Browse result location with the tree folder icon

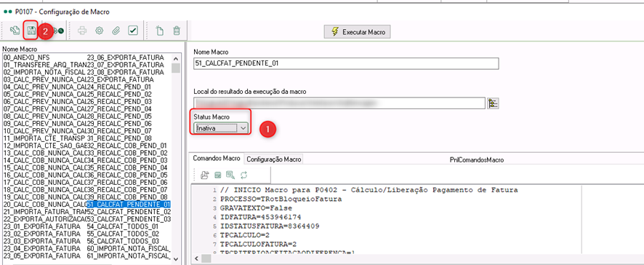(493, 103)
